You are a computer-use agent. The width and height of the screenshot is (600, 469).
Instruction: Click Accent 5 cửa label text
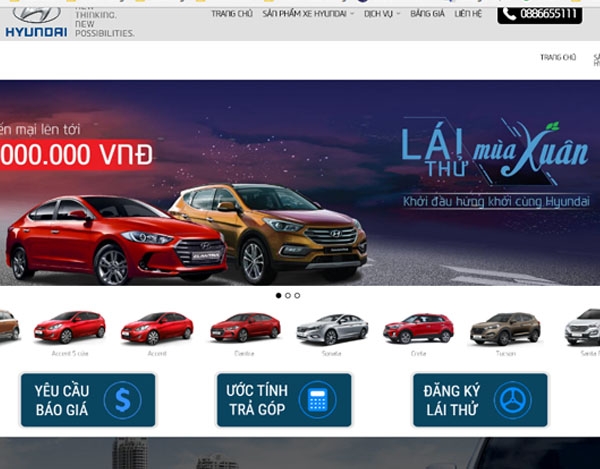tap(70, 353)
